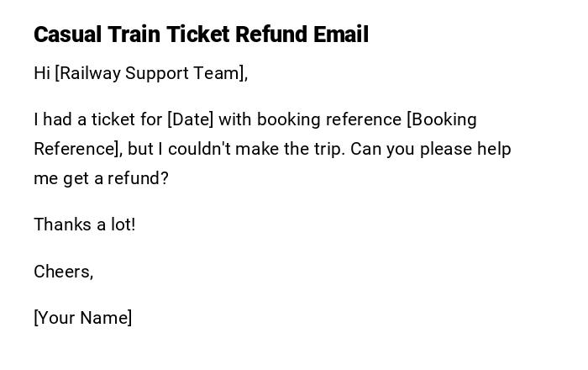This screenshot has width=588, height=370.
Task: Click the [Your Name] placeholder
Action: point(82,318)
